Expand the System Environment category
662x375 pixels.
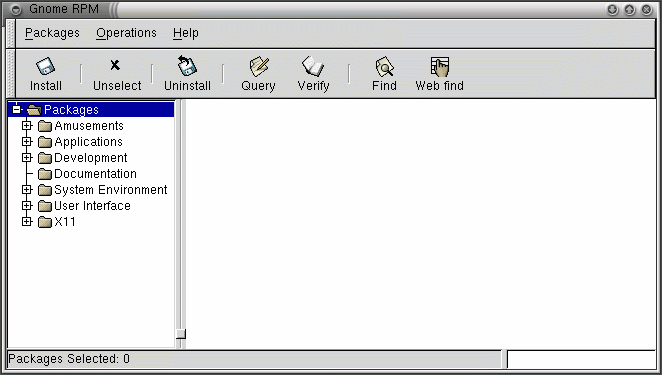tap(27, 190)
